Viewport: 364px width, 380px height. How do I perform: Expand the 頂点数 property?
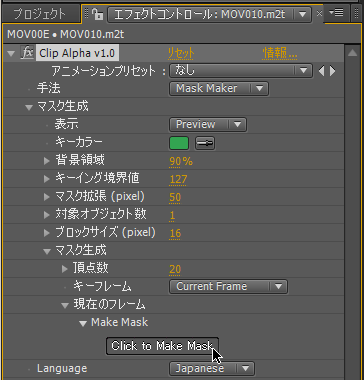[65, 269]
